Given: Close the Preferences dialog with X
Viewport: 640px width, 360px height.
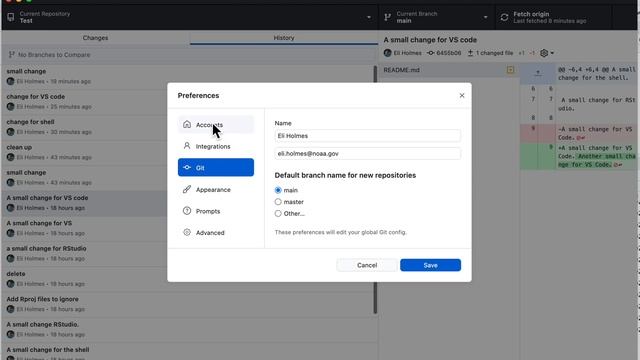Looking at the screenshot, I should pos(462,96).
